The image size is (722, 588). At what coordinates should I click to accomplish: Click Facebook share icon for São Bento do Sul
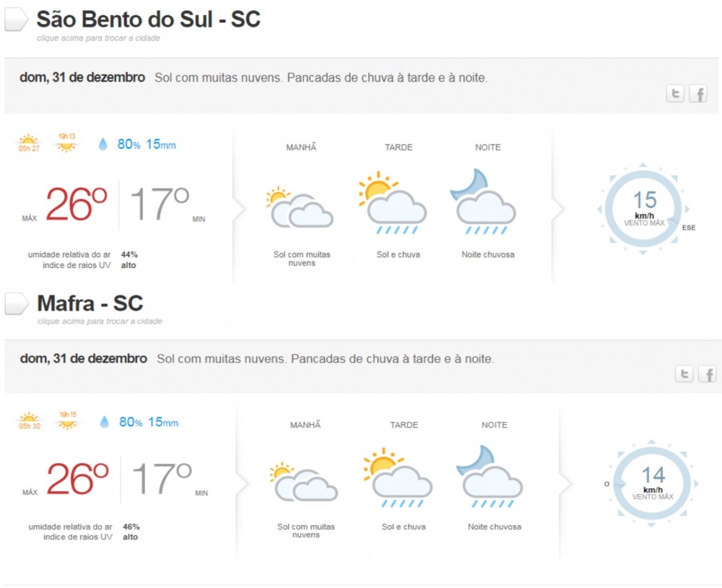pyautogui.click(x=698, y=93)
